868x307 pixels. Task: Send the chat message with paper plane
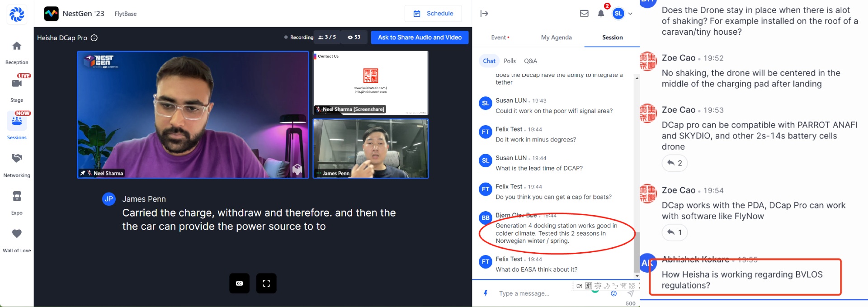point(631,293)
